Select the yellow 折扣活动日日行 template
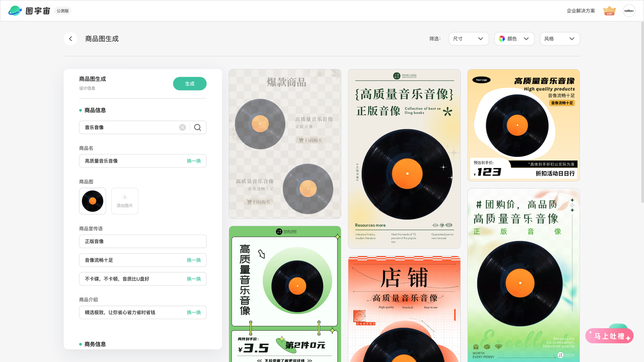Screen dimensions: 644x362 coord(524,125)
